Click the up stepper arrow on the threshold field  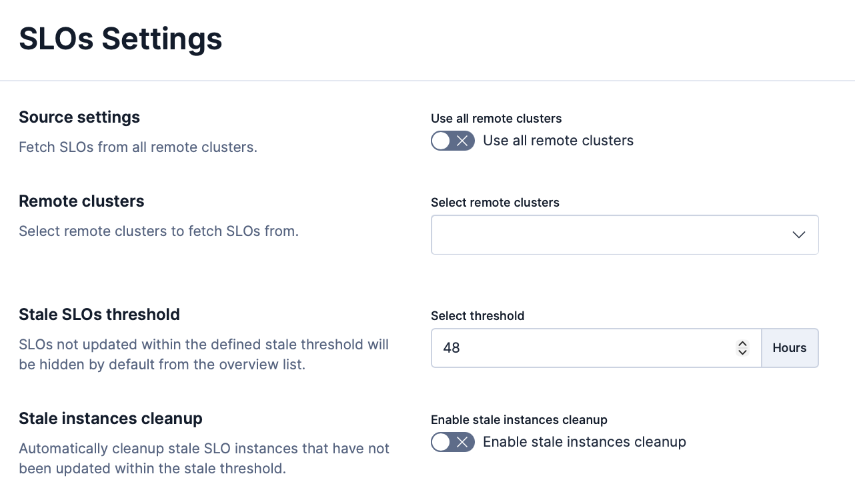(x=742, y=343)
